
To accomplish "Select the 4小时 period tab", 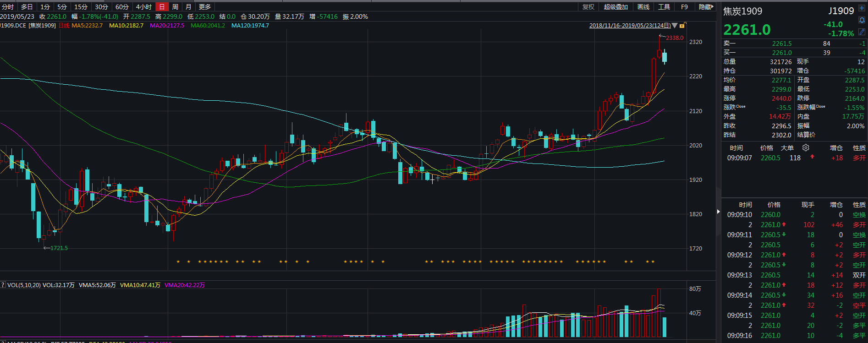I will click(x=143, y=7).
